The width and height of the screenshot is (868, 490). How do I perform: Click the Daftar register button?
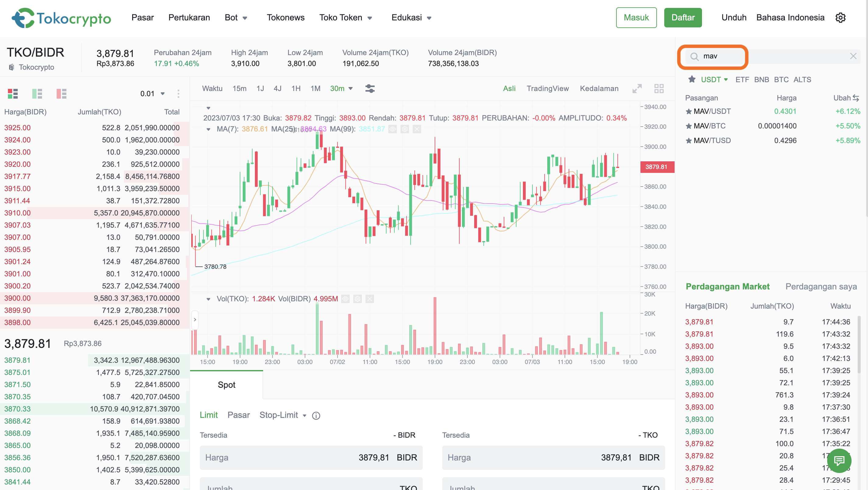point(683,18)
